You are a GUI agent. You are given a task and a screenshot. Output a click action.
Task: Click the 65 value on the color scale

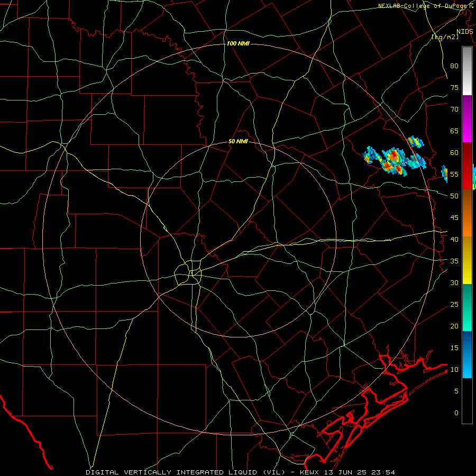click(454, 131)
